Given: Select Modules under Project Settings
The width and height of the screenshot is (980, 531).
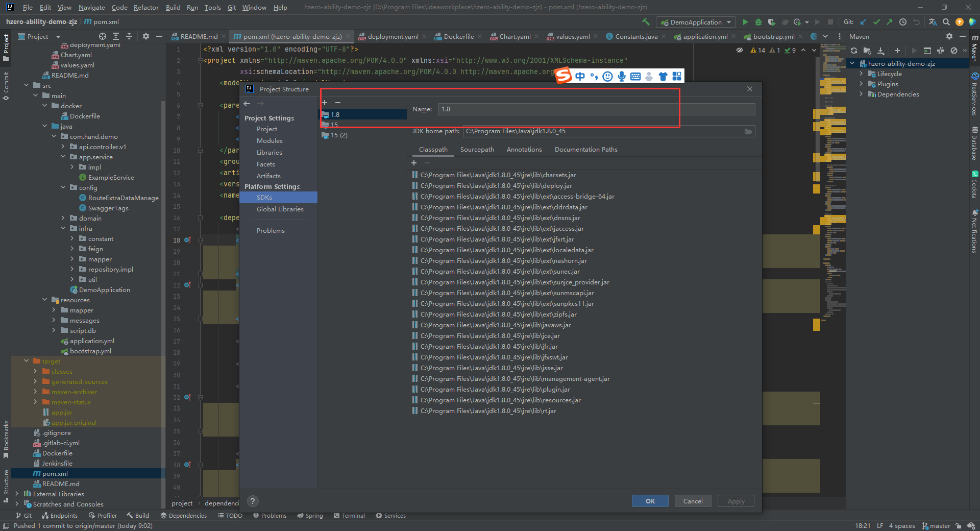Looking at the screenshot, I should point(269,141).
